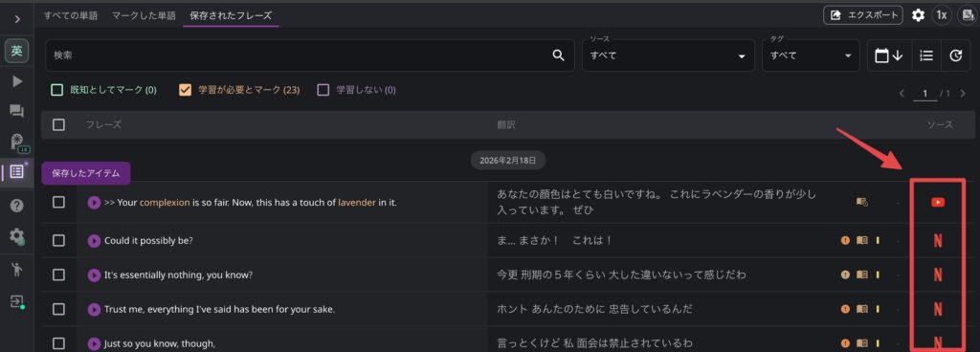
Task: Play audio for 'Just so you know, though,'
Action: point(94,343)
